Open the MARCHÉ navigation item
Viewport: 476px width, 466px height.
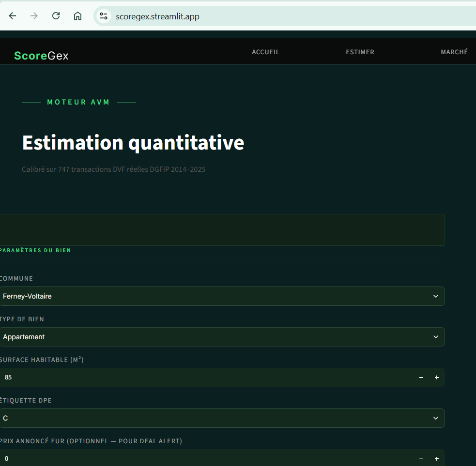click(x=454, y=52)
